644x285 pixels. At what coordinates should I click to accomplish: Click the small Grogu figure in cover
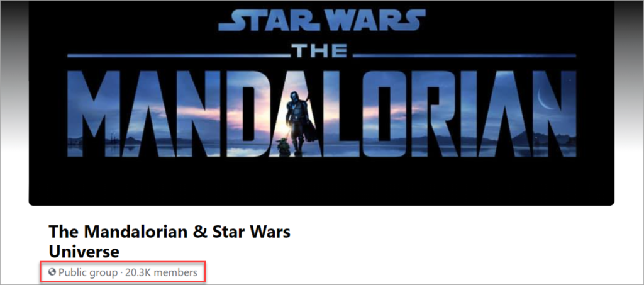(x=284, y=147)
